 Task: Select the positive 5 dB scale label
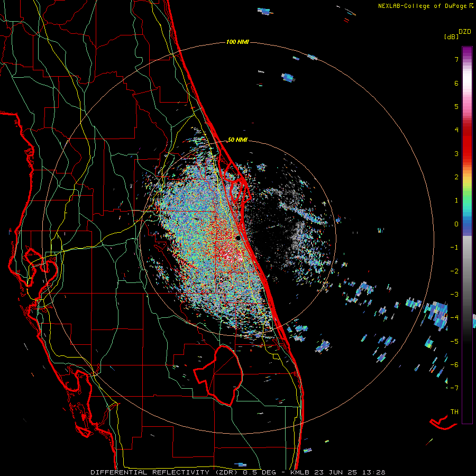(456, 106)
